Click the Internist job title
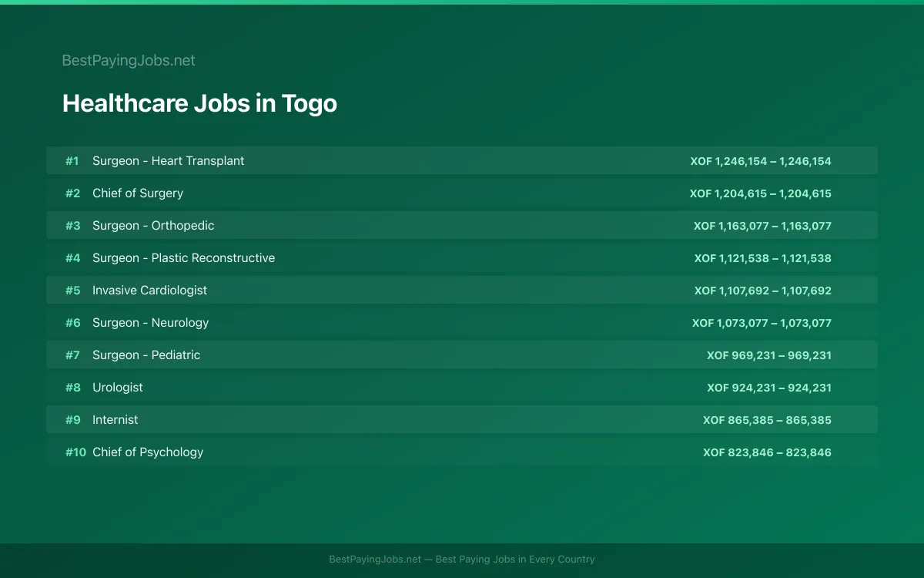Image resolution: width=924 pixels, height=578 pixels. click(x=115, y=419)
